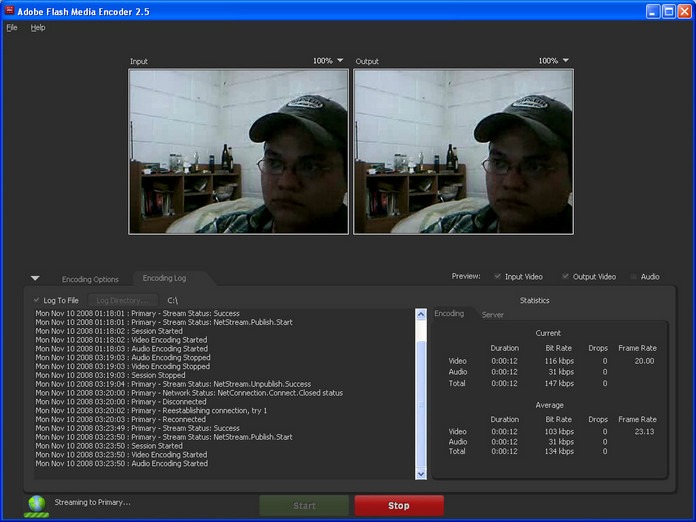This screenshot has height=522, width=696.
Task: Click the globe streaming status icon
Action: click(37, 503)
